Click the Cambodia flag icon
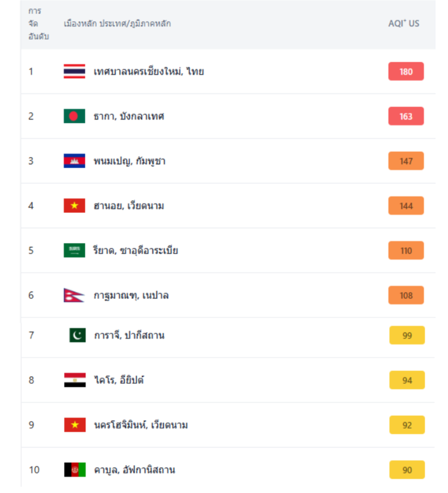448x493 pixels. pyautogui.click(x=74, y=161)
